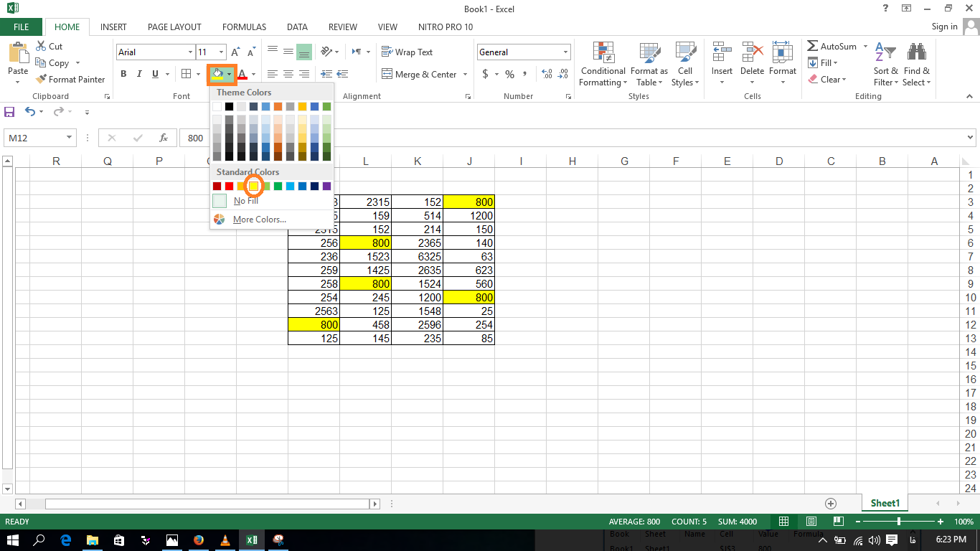Open Sort & Filter options

point(886,65)
